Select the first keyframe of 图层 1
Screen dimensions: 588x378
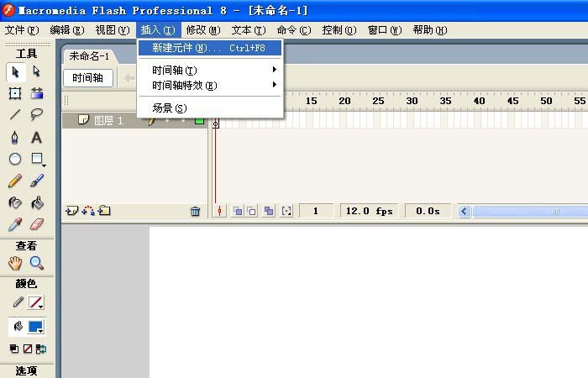[x=216, y=122]
